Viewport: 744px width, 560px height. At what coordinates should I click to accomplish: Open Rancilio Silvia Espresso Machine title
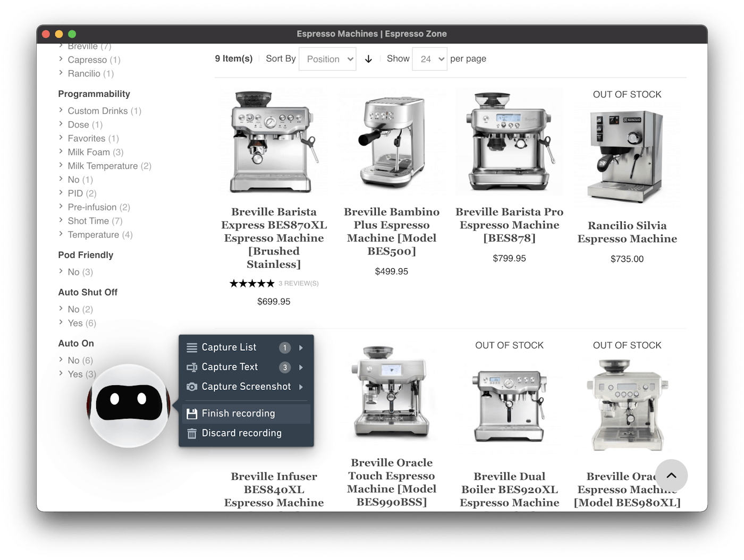627,232
